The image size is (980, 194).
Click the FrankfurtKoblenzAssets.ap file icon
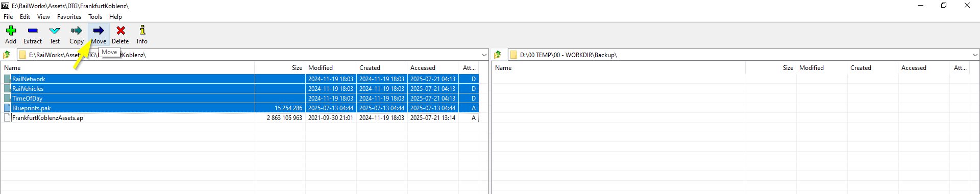(7, 118)
